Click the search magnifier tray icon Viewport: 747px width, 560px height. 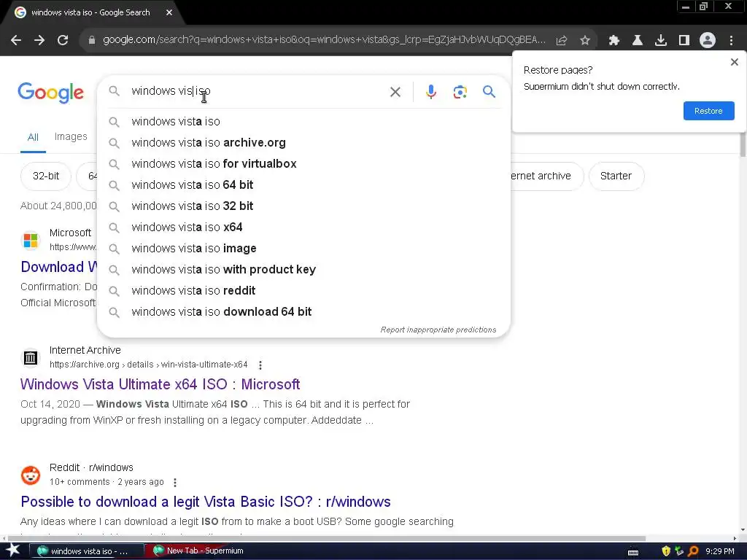coord(694,551)
